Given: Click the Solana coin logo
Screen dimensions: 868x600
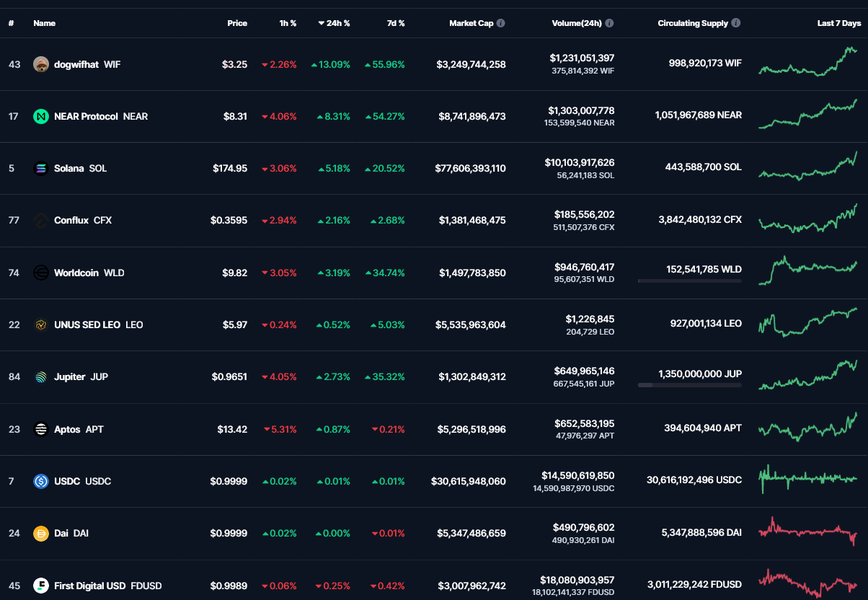Looking at the screenshot, I should [41, 168].
